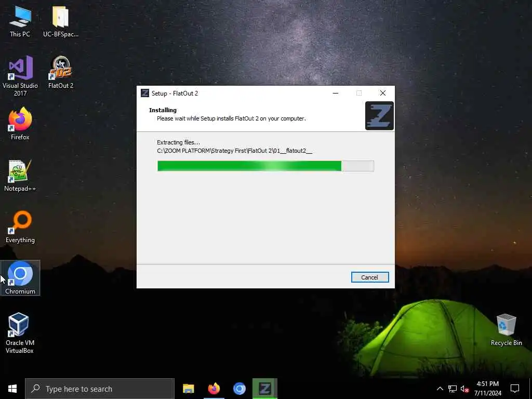Click the muted volume tray icon
532x399 pixels.
[x=464, y=389]
